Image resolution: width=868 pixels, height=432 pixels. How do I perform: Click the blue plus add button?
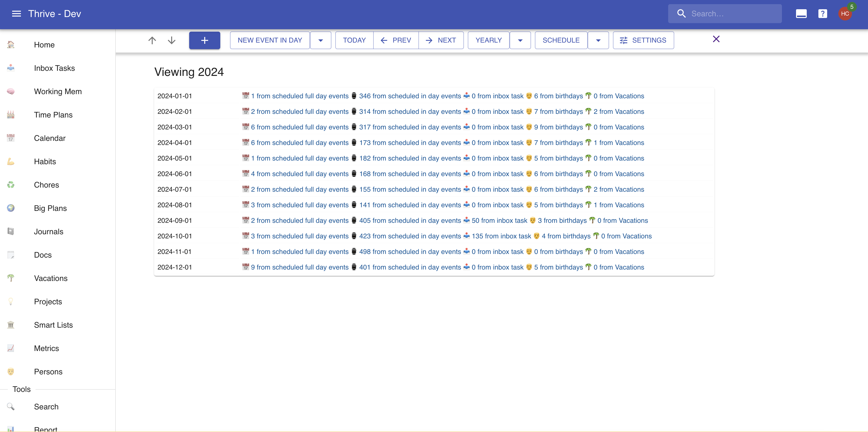click(x=204, y=40)
